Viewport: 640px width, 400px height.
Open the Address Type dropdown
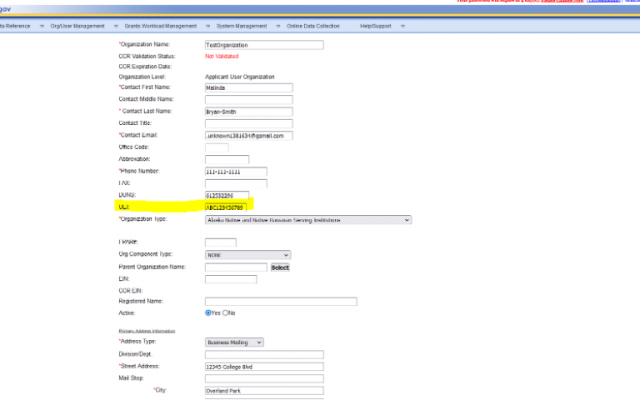(x=233, y=342)
